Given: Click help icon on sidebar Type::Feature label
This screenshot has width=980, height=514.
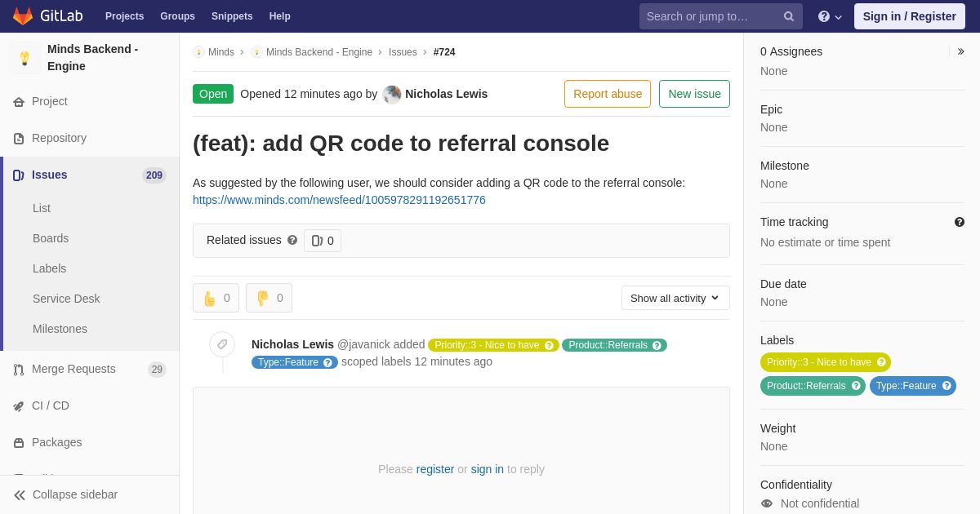Looking at the screenshot, I should pos(947,386).
